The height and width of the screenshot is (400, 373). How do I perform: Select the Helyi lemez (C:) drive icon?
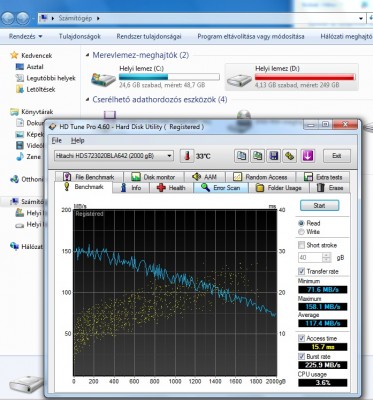point(103,79)
